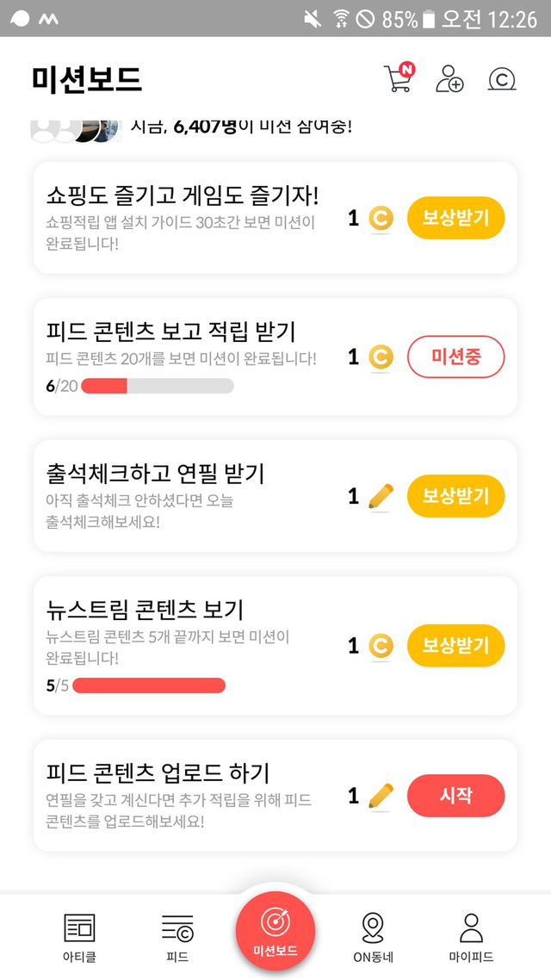Open the ON동네 tab

(x=373, y=935)
